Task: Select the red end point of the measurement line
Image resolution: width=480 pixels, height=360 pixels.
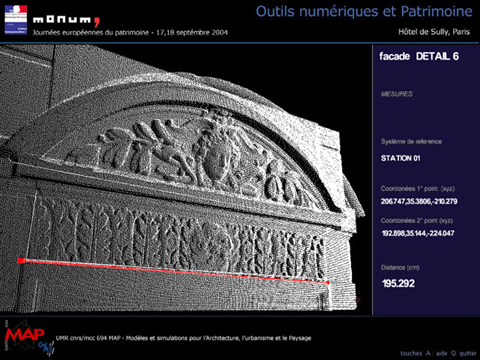Action: (328, 283)
